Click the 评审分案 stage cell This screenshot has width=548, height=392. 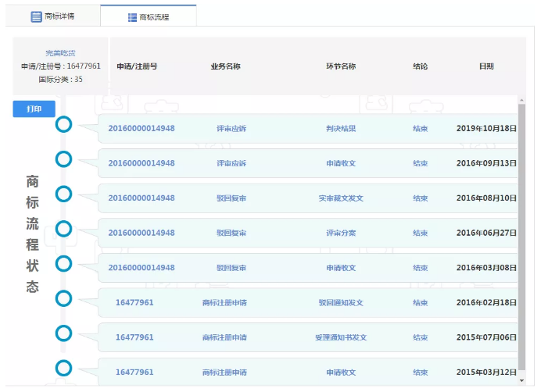[x=341, y=233]
